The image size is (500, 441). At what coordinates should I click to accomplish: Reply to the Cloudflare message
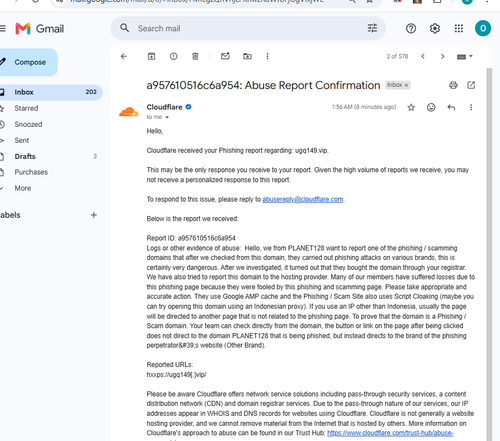[x=451, y=107]
